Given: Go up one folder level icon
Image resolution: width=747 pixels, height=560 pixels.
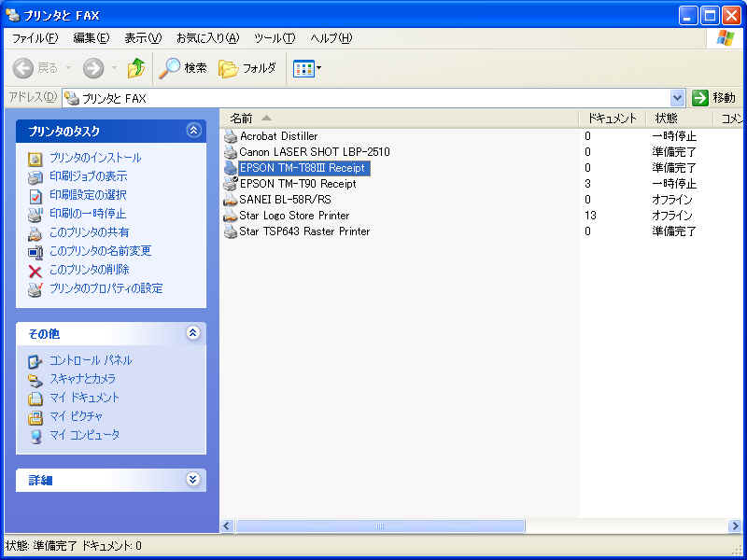Looking at the screenshot, I should click(x=136, y=68).
